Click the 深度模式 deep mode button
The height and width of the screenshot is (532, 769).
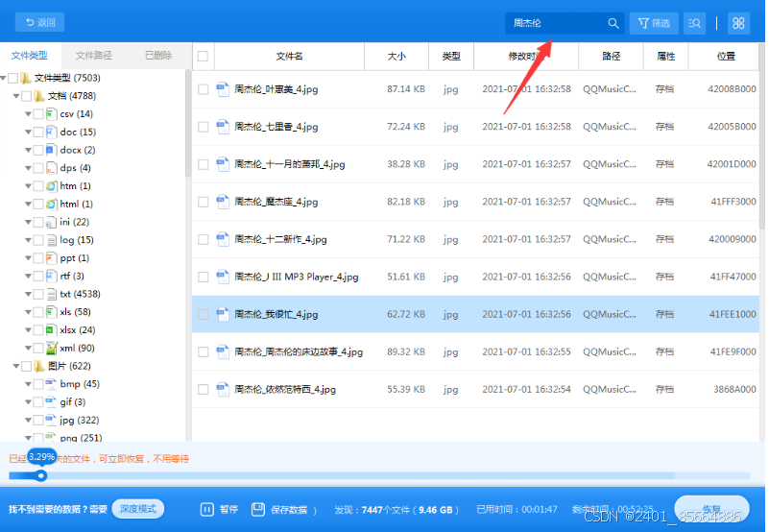tap(138, 509)
